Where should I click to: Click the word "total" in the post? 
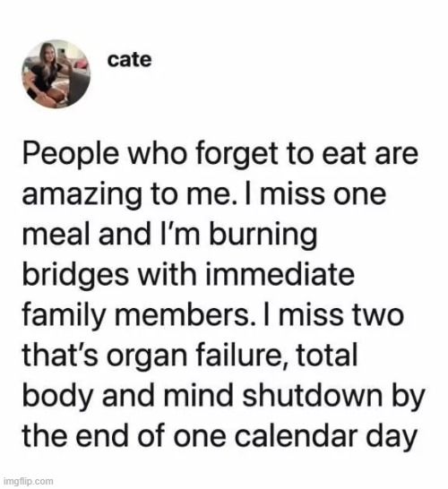click(x=327, y=355)
